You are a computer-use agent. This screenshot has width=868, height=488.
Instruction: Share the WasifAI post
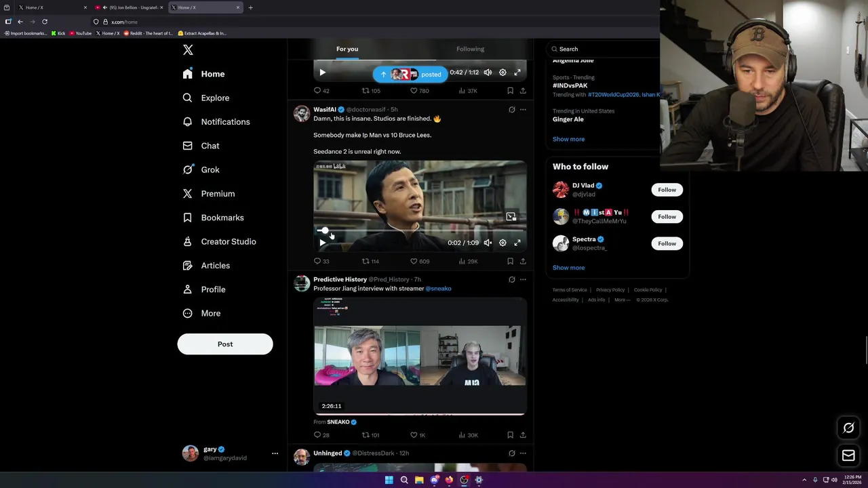(523, 261)
